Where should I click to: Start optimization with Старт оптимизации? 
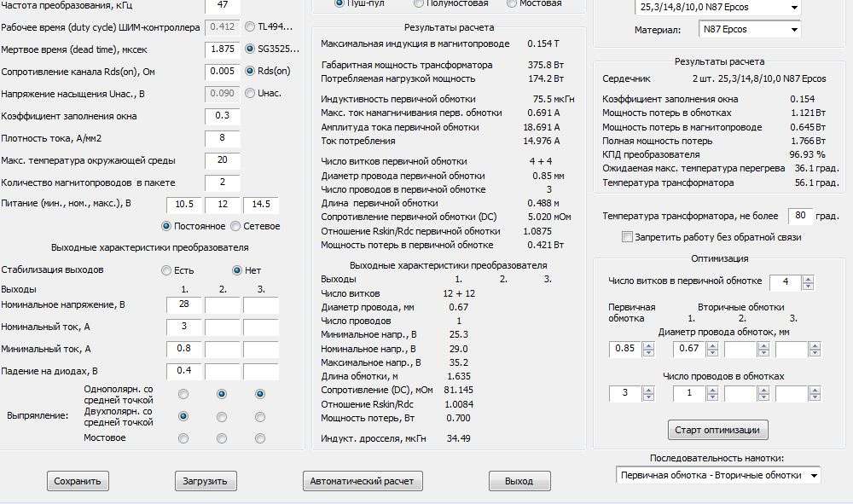coord(717,430)
